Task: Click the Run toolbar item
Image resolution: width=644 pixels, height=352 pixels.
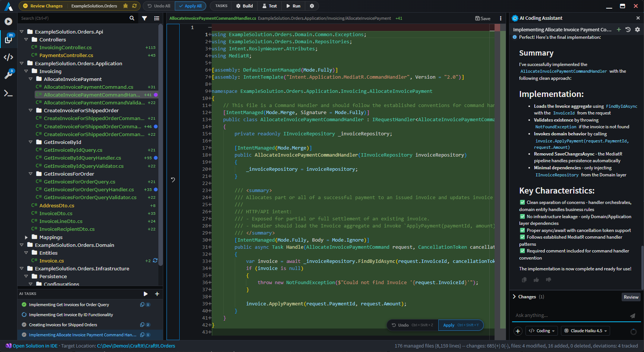Action: click(x=293, y=6)
